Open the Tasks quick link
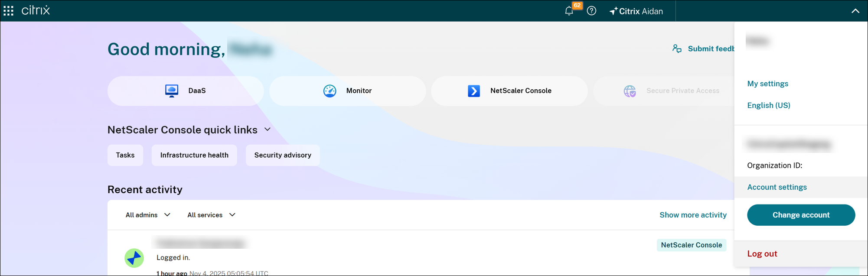This screenshot has height=276, width=868. (x=125, y=155)
